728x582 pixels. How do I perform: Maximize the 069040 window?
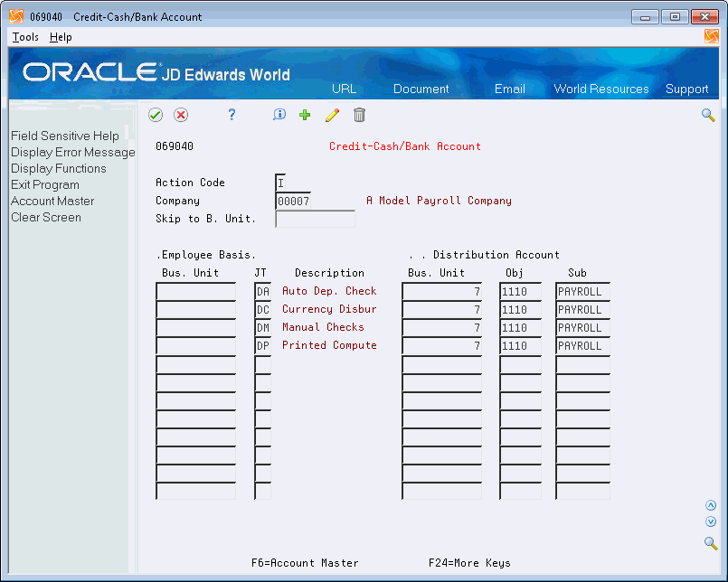[x=675, y=16]
